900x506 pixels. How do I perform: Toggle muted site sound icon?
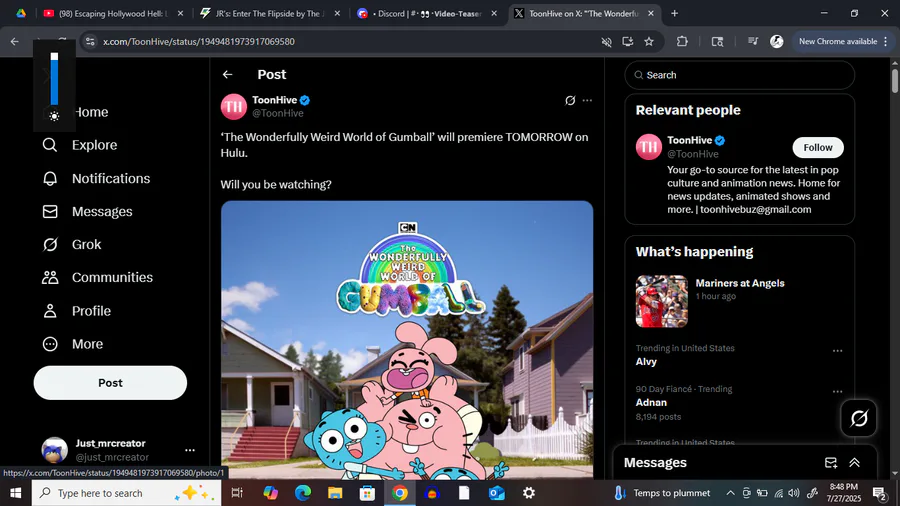click(x=606, y=41)
